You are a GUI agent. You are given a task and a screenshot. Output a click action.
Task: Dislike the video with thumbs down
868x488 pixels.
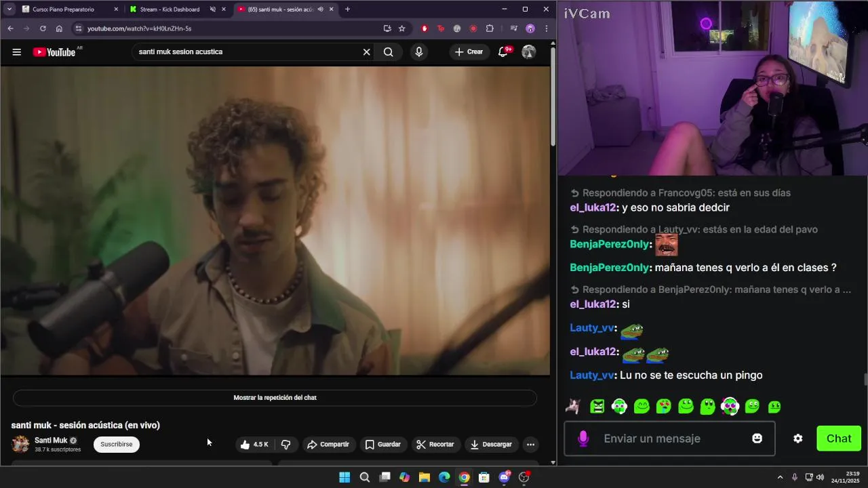tap(285, 445)
